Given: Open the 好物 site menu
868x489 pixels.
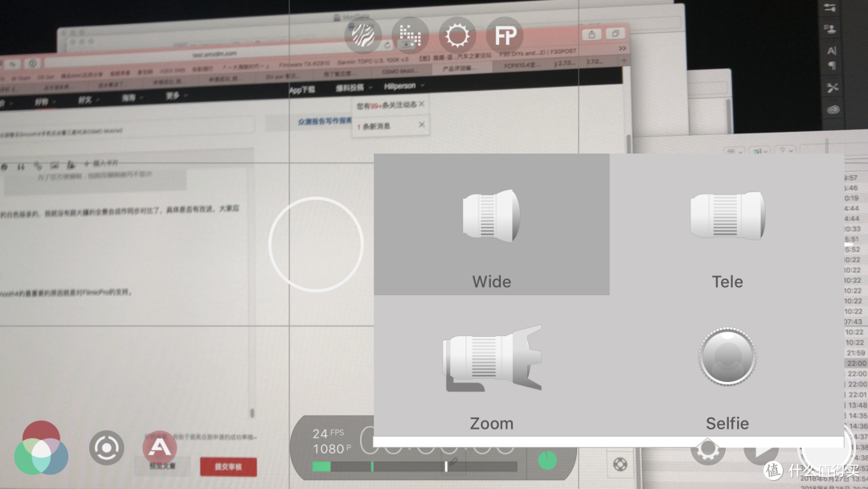Looking at the screenshot, I should tap(44, 102).
